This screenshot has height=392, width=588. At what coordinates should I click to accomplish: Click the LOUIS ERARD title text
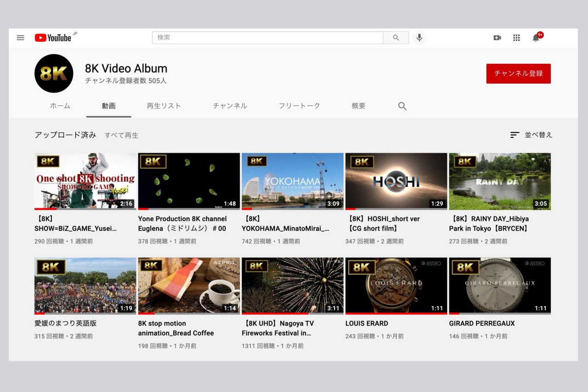point(367,324)
